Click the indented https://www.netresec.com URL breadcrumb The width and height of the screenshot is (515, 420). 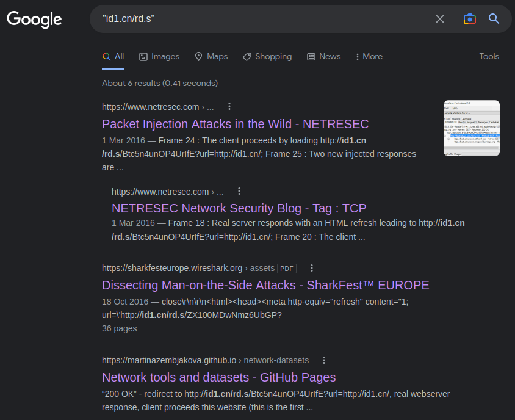[168, 192]
